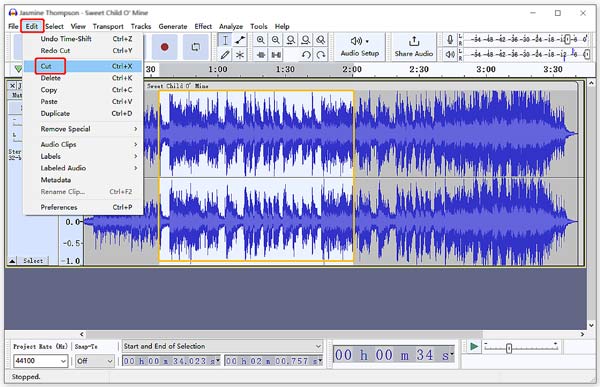Close the track with X button

pyautogui.click(x=12, y=86)
